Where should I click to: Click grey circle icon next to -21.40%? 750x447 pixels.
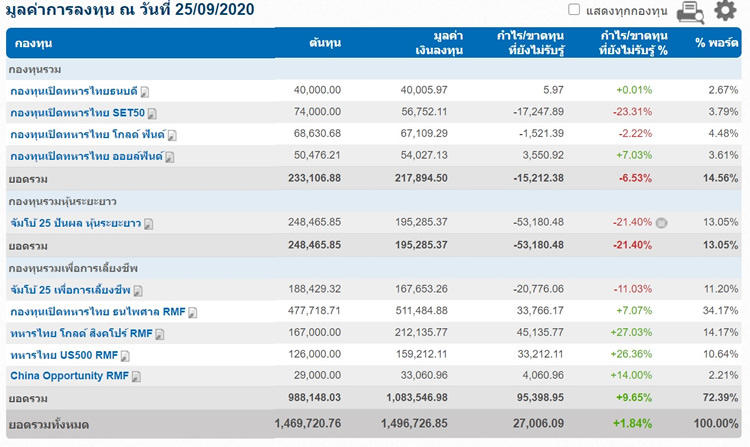point(662,223)
